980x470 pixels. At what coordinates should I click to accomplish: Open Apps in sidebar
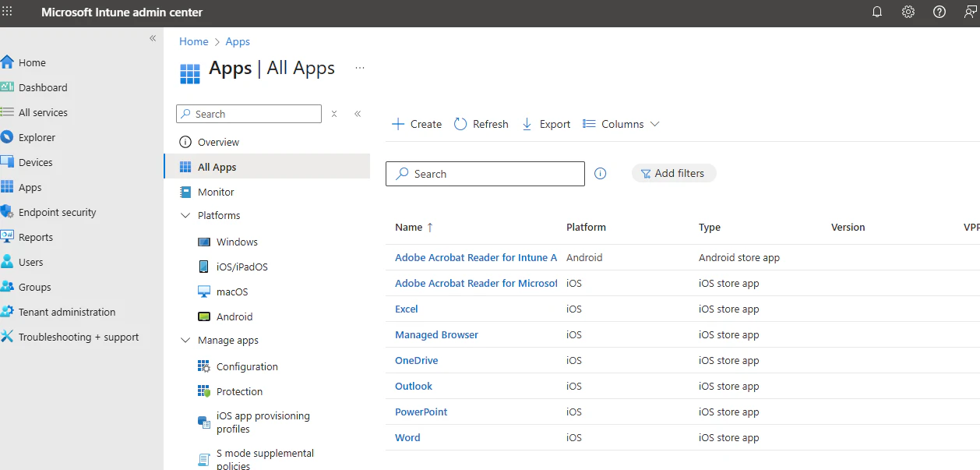30,187
